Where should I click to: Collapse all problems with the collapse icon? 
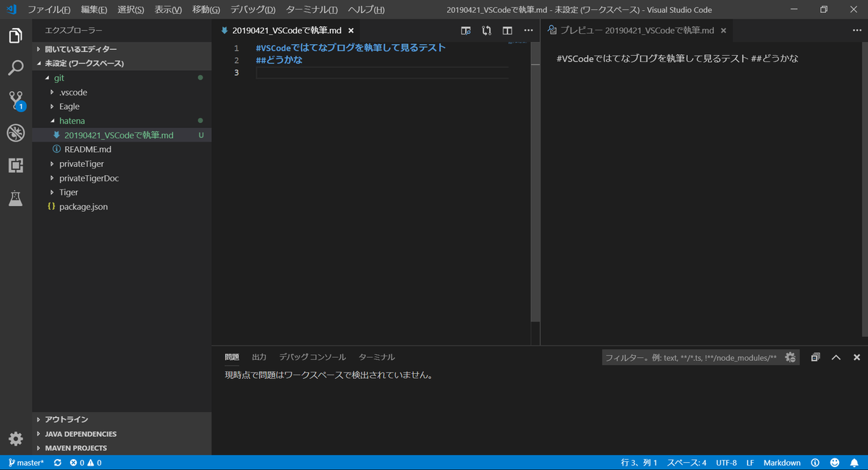(815, 357)
